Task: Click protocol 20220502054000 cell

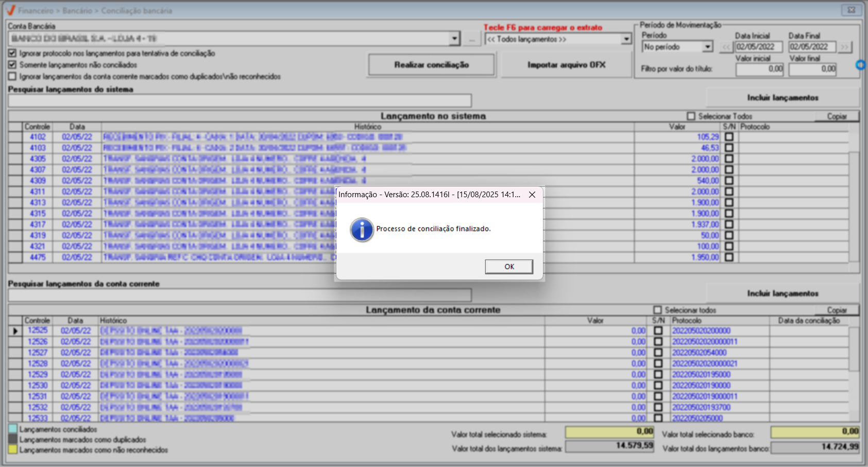Action: pyautogui.click(x=720, y=353)
